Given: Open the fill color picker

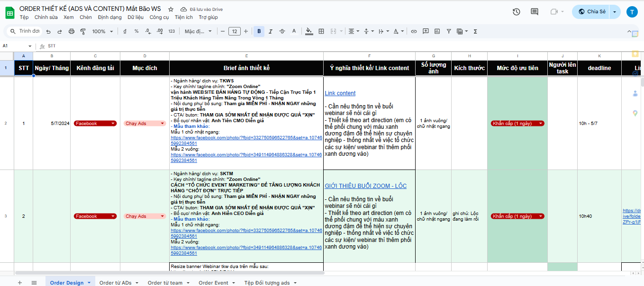Looking at the screenshot, I should pyautogui.click(x=309, y=31).
